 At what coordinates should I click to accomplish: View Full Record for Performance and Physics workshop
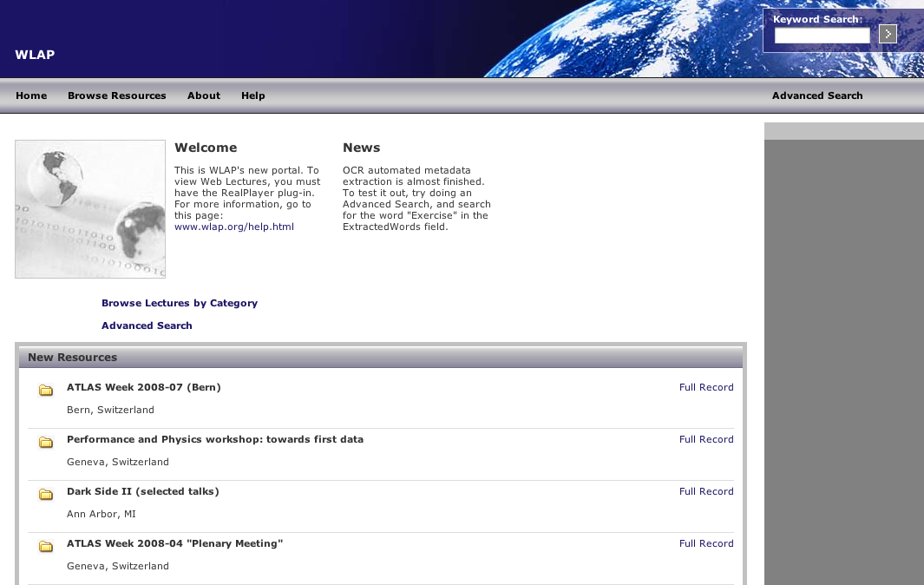tap(706, 439)
